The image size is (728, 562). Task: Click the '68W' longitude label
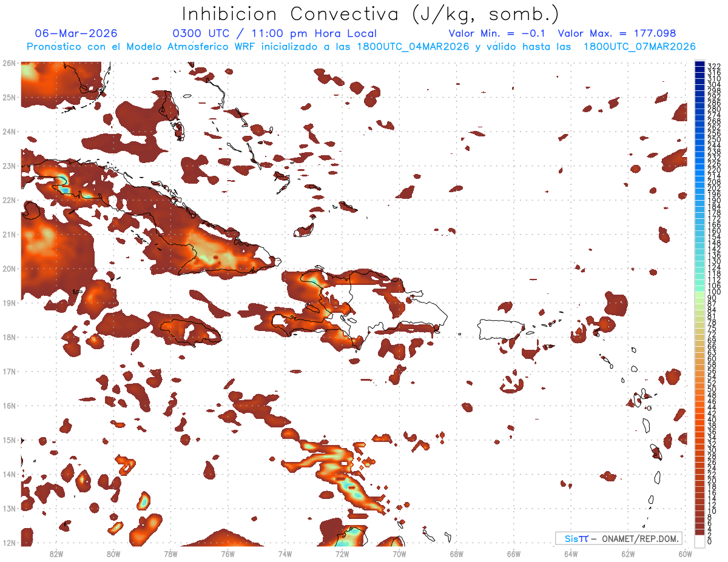(x=456, y=554)
